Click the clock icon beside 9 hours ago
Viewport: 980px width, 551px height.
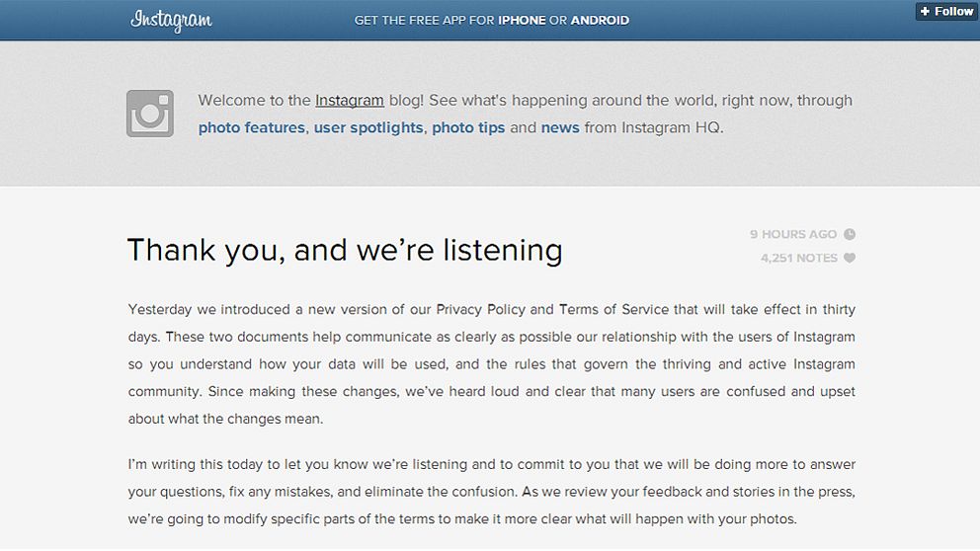pyautogui.click(x=850, y=234)
